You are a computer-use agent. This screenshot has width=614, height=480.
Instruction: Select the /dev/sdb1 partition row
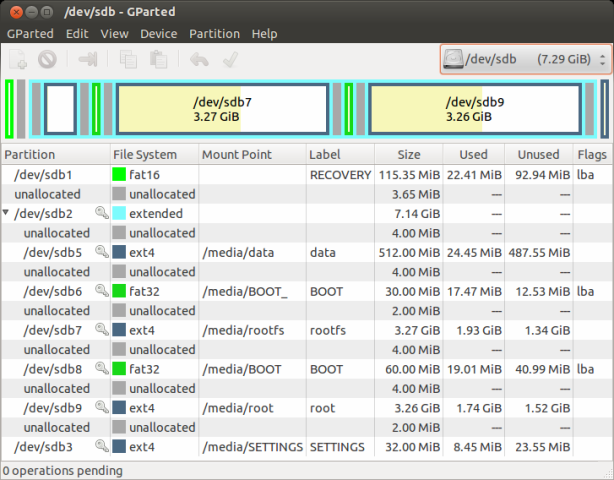click(307, 174)
